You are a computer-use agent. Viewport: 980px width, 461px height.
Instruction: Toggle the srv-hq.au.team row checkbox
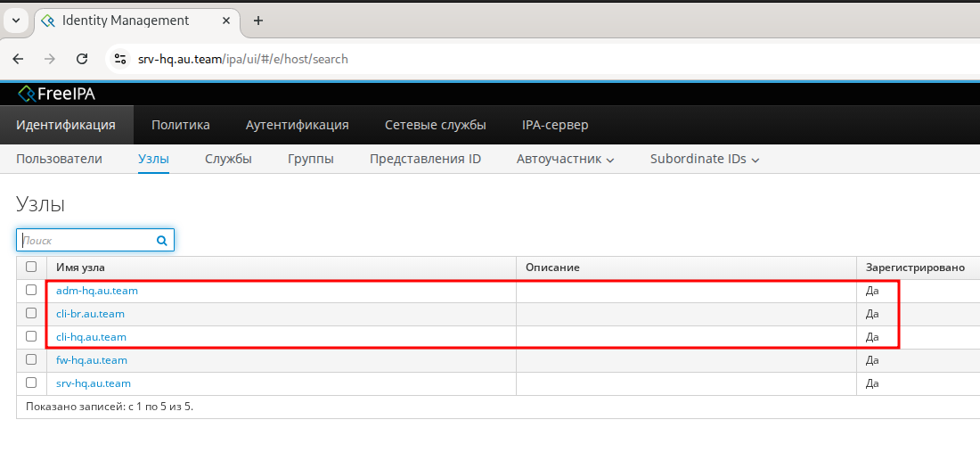click(31, 383)
